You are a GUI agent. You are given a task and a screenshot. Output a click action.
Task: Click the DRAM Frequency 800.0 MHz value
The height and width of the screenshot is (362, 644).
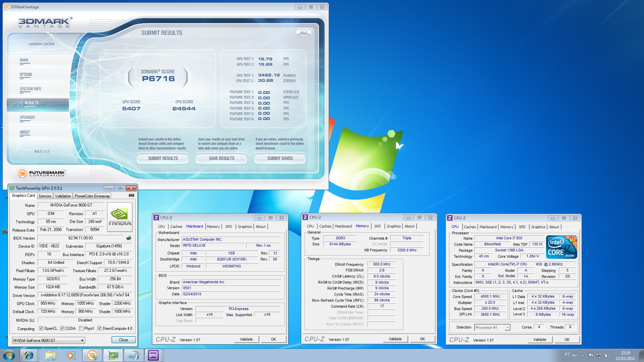(x=382, y=265)
